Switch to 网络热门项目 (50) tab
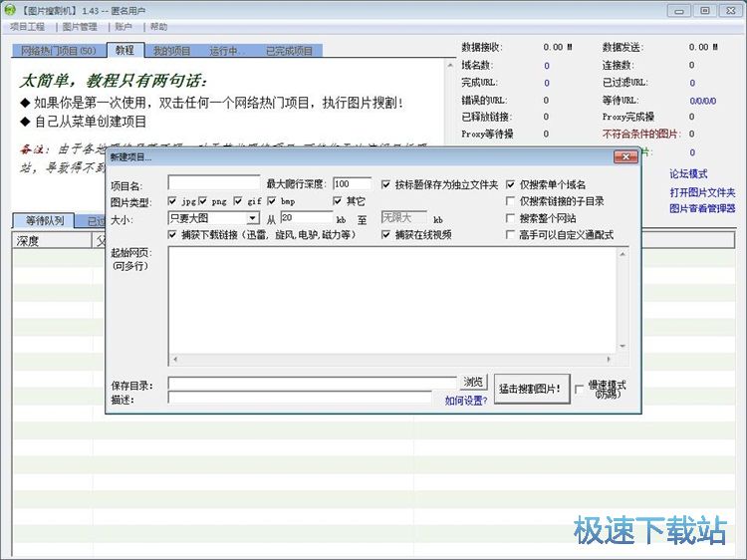747x560 pixels. pos(58,51)
